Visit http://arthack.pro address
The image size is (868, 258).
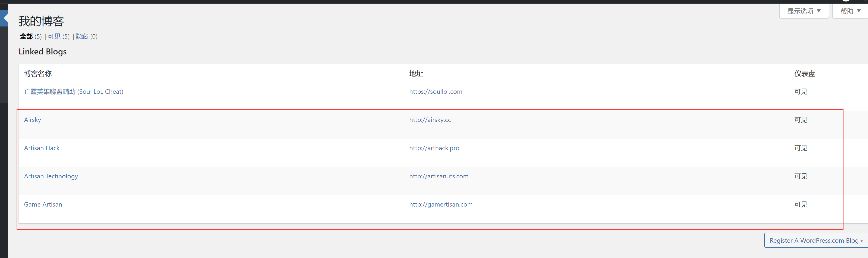pos(434,148)
